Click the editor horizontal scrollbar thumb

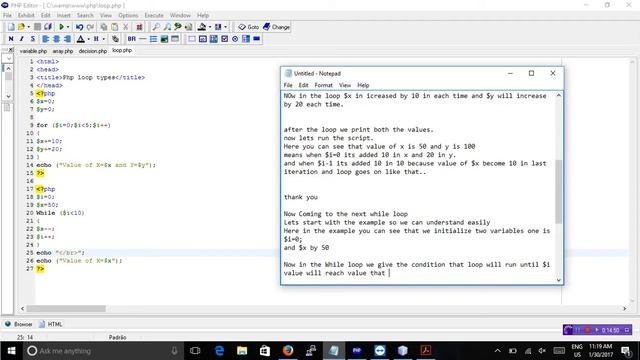[66, 309]
